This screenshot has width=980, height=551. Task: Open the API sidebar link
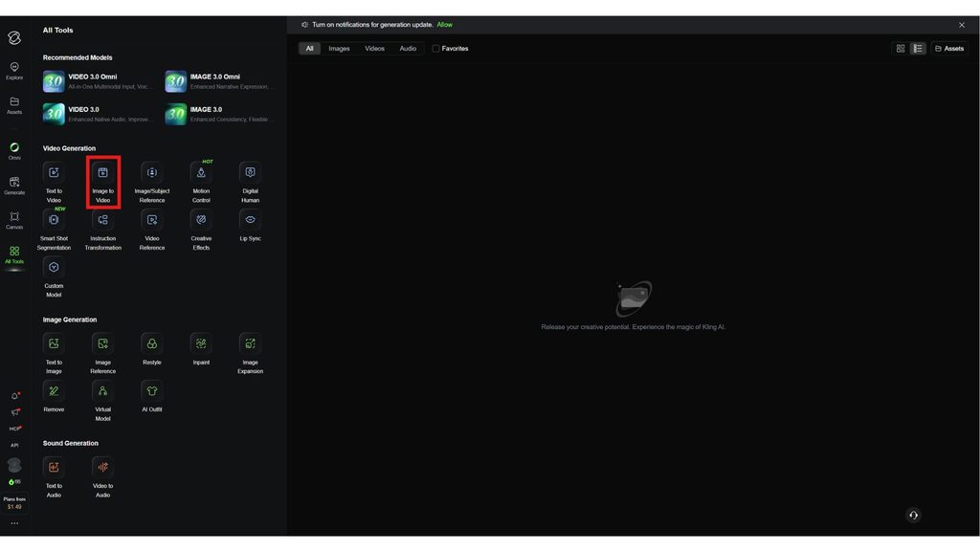pyautogui.click(x=14, y=445)
